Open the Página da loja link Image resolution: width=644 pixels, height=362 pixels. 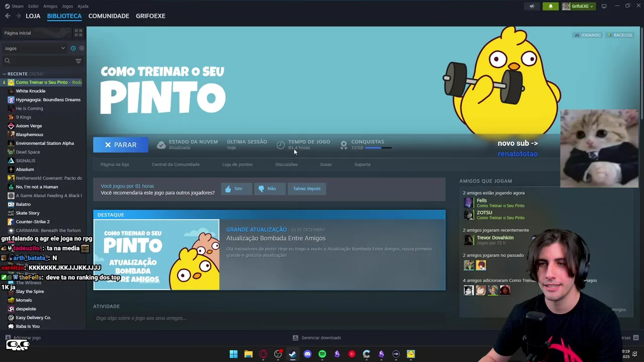(x=115, y=164)
